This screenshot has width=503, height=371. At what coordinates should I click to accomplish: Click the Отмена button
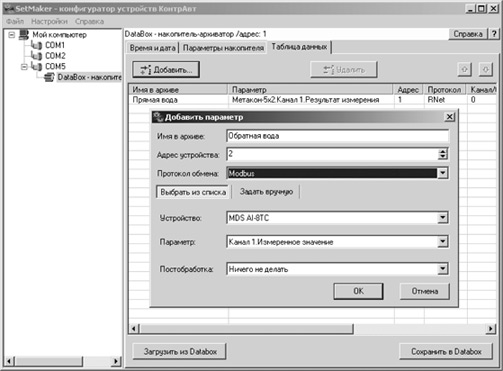(x=425, y=291)
